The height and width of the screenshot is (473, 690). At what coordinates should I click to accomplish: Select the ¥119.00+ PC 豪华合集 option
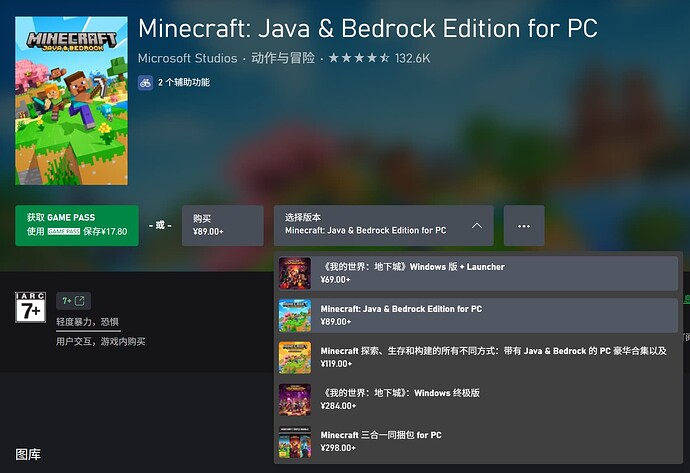(x=478, y=358)
